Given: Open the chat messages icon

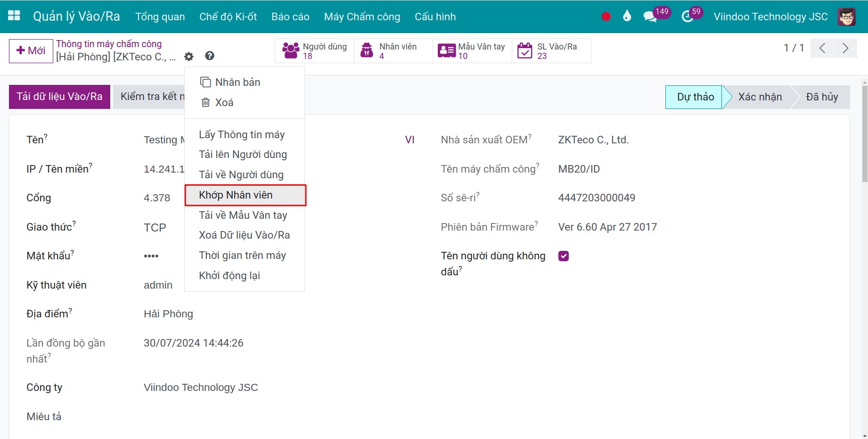Looking at the screenshot, I should click(650, 17).
